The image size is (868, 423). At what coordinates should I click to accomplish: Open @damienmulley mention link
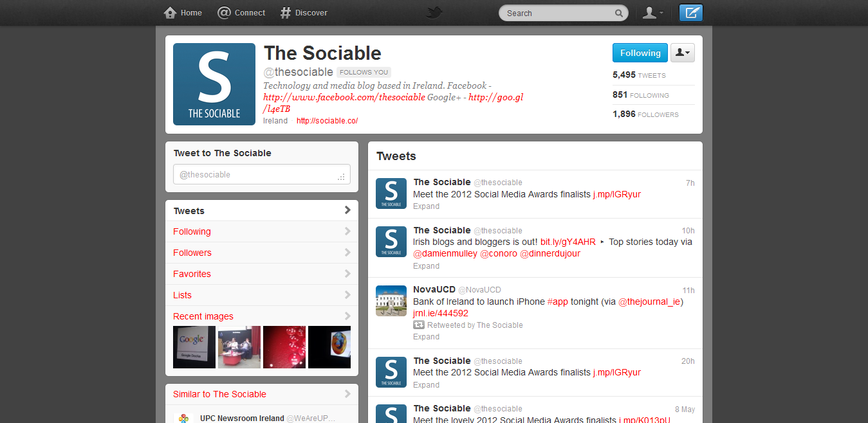coord(445,254)
